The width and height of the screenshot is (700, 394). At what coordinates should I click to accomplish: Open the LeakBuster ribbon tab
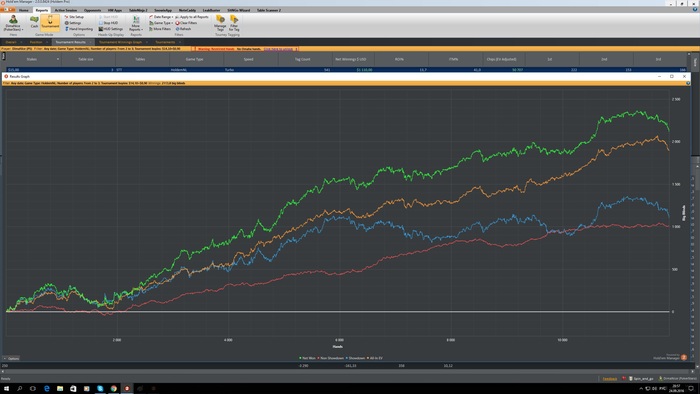tap(211, 10)
